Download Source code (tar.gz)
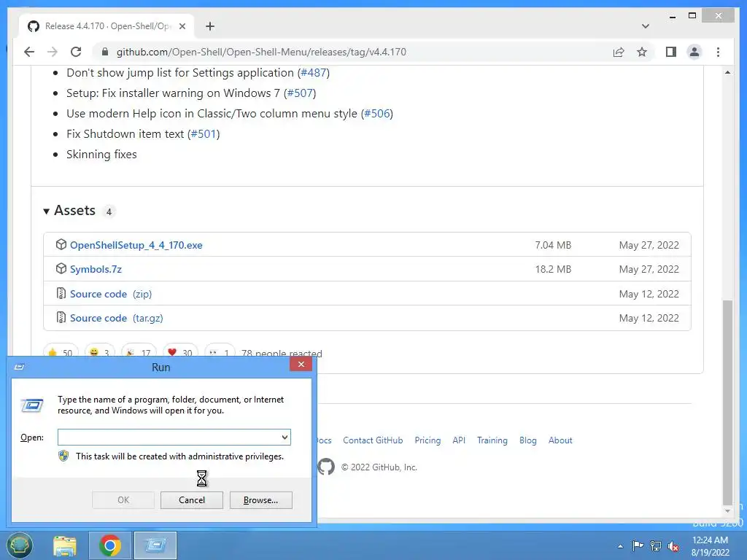The width and height of the screenshot is (747, 560). pyautogui.click(x=117, y=318)
